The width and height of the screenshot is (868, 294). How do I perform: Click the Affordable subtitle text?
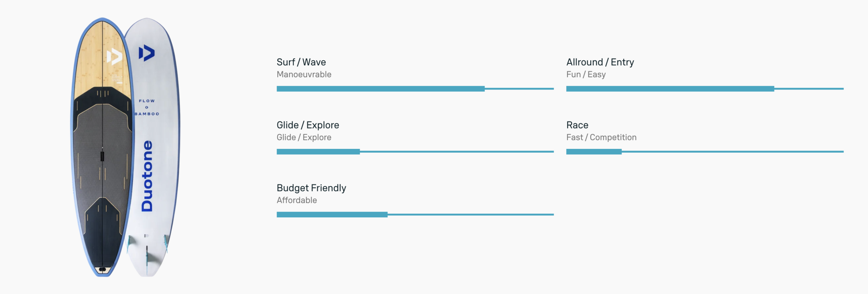click(x=297, y=200)
